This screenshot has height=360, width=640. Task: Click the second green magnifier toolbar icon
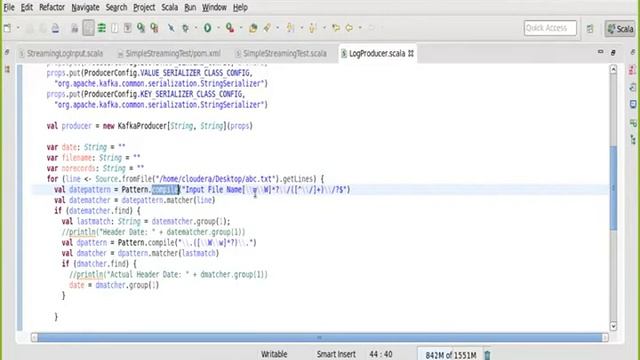pyautogui.click(x=154, y=28)
